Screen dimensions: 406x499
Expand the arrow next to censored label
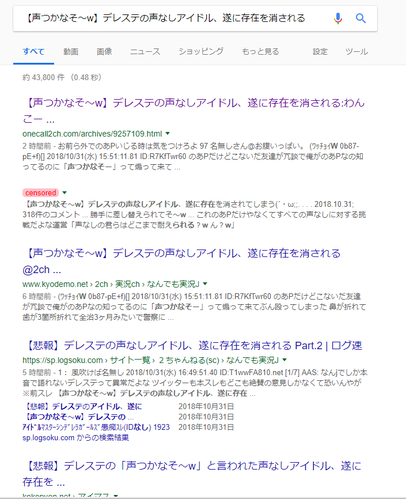click(x=65, y=193)
